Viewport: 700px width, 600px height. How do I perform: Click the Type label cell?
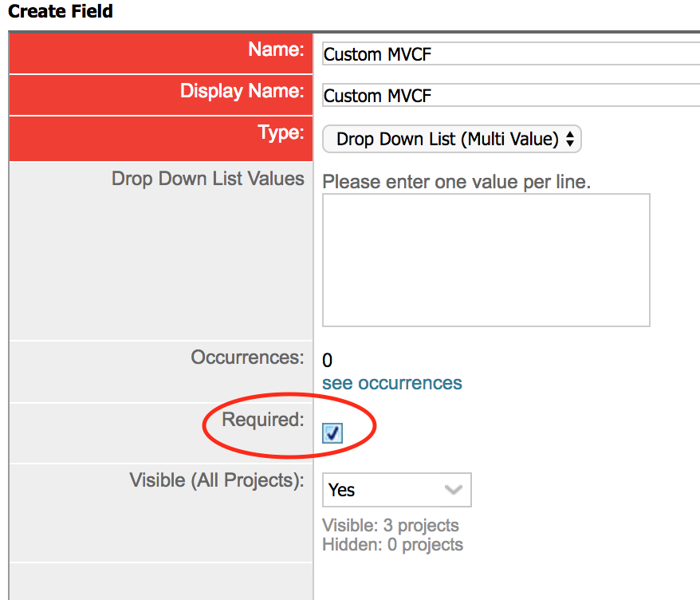coord(161,138)
